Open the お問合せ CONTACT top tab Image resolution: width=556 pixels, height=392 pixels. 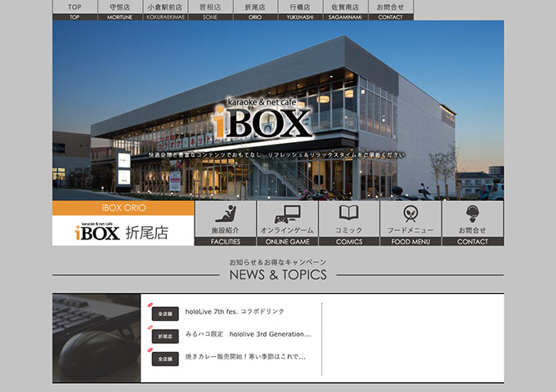point(391,10)
